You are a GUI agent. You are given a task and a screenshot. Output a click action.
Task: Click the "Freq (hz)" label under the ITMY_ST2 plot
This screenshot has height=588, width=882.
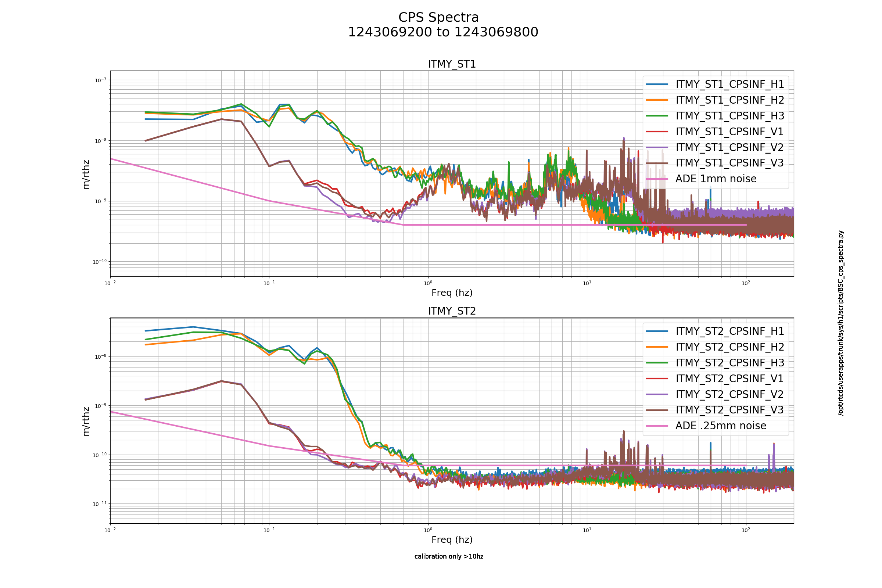(x=452, y=540)
